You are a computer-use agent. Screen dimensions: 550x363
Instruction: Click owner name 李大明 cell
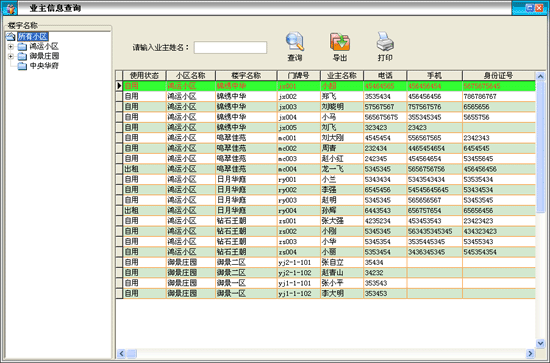[x=342, y=293]
